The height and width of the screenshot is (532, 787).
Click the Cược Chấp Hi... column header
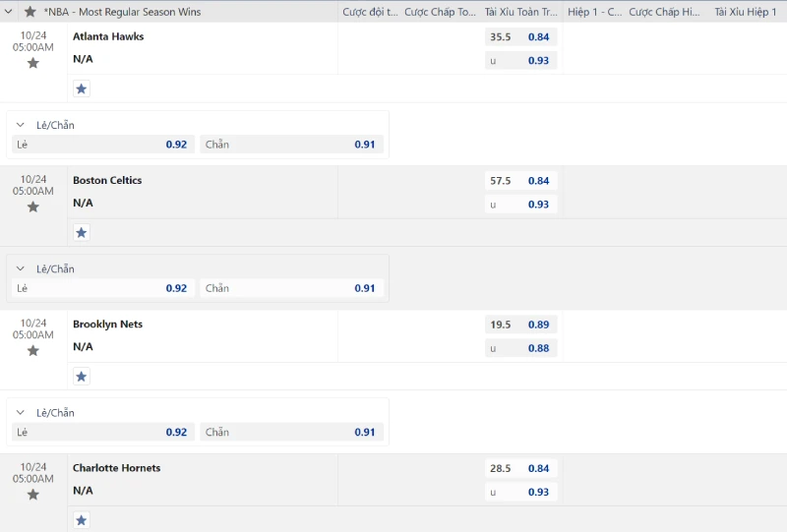664,12
